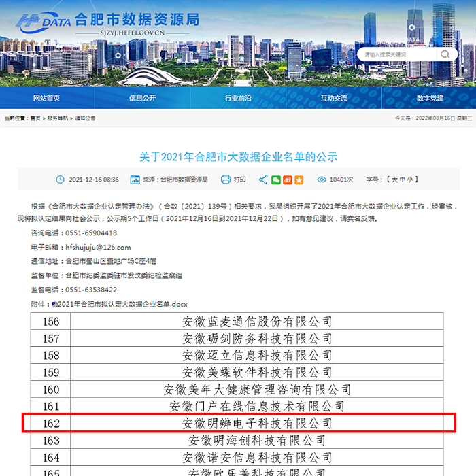Open the 信息公开 navigation menu
This screenshot has width=476, height=476.
click(142, 98)
